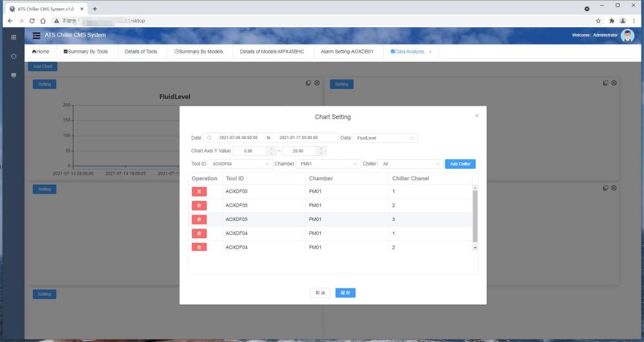Switch to Summary By Models tab

199,52
